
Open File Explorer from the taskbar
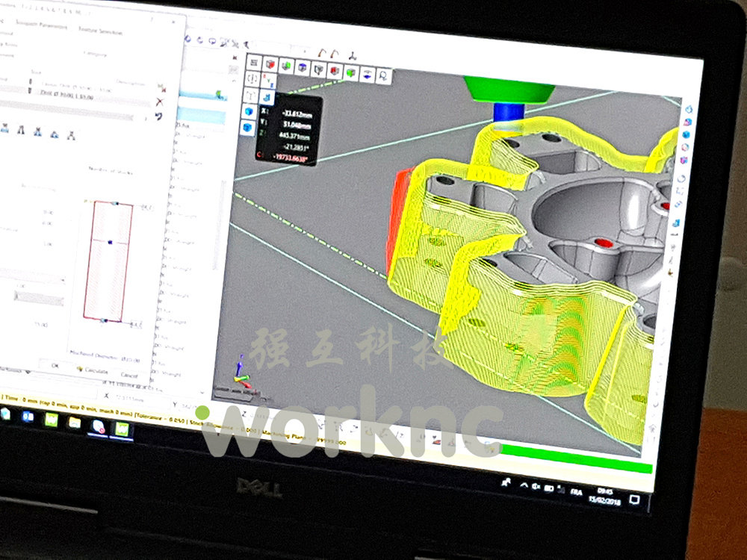click(74, 423)
